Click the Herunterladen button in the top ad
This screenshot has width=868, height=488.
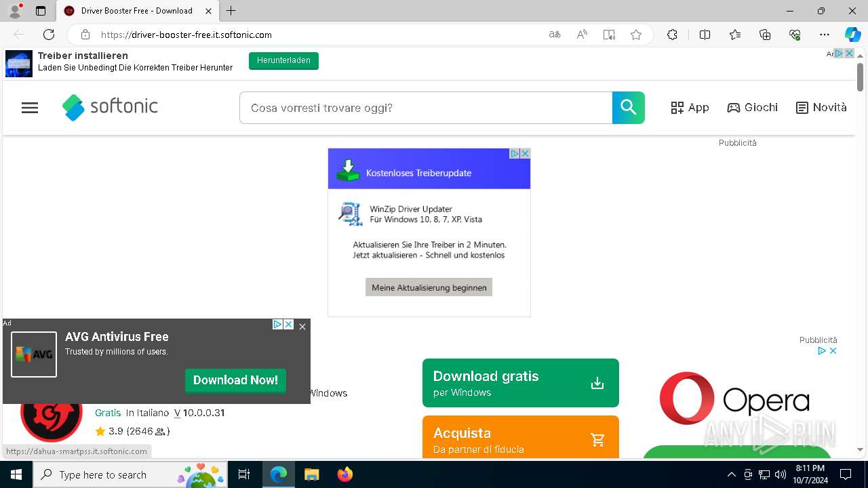(283, 60)
